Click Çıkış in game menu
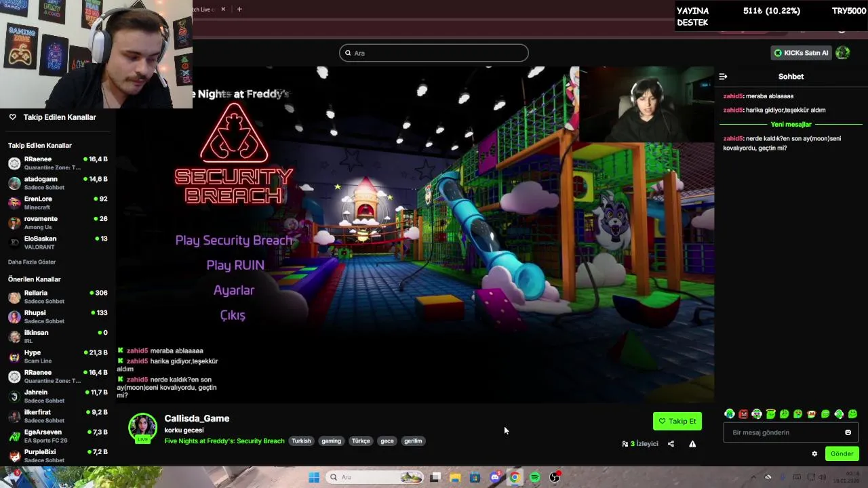The image size is (868, 488). click(233, 315)
